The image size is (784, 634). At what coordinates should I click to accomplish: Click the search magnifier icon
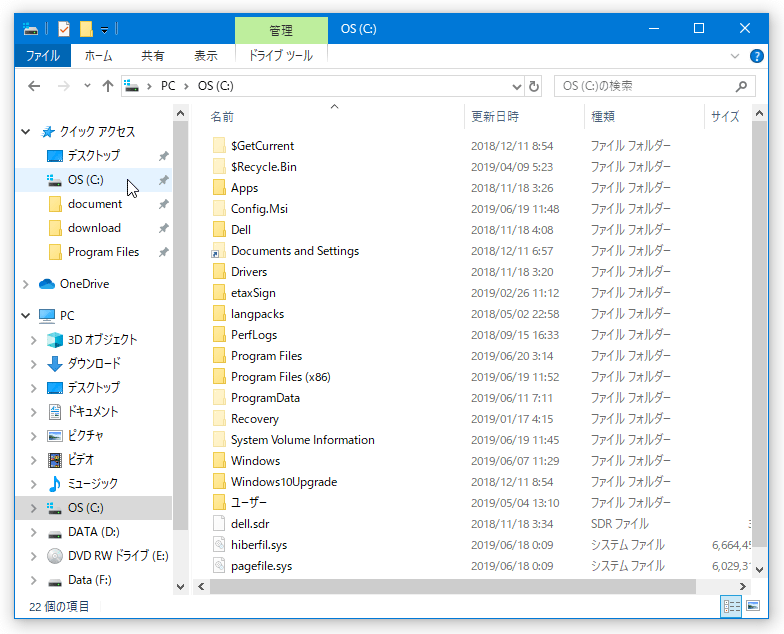click(741, 86)
